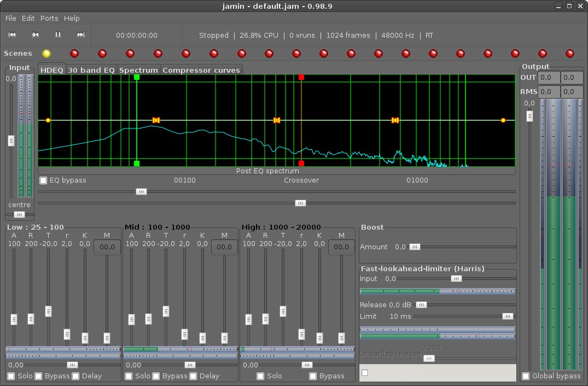Click the High band makeup gain field

341,247
